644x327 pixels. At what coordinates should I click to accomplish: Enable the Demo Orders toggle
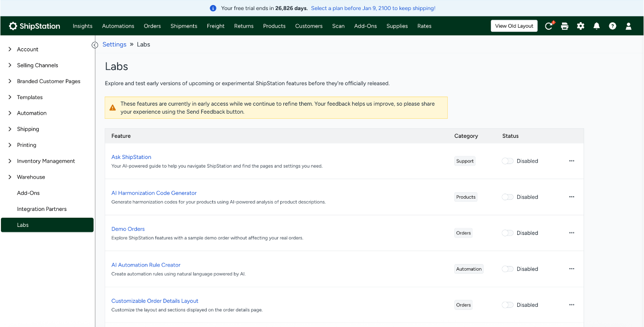pos(508,233)
